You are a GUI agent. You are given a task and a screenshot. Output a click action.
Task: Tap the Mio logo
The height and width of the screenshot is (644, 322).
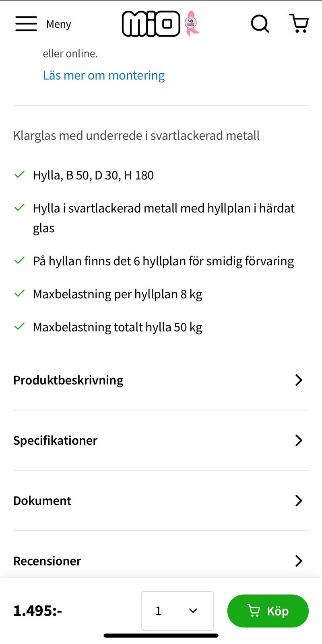click(x=151, y=24)
